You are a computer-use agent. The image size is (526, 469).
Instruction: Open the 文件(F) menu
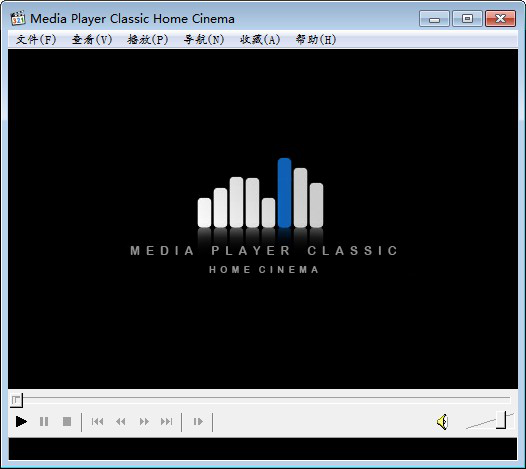[x=36, y=40]
